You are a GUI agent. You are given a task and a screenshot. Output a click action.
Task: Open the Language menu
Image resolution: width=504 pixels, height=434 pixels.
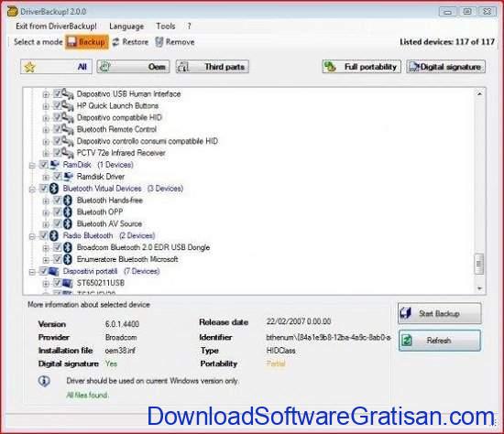tap(126, 27)
